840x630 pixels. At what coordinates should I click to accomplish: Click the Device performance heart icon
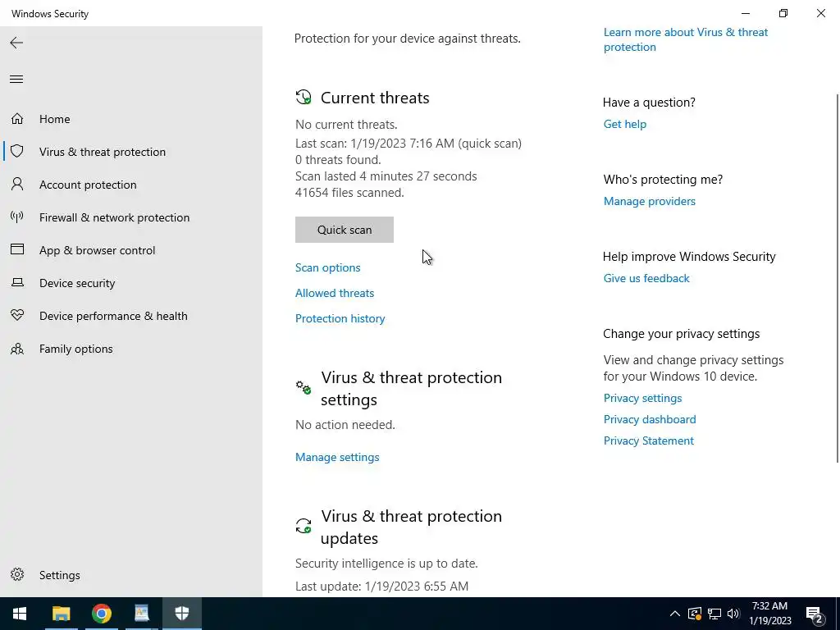point(17,316)
